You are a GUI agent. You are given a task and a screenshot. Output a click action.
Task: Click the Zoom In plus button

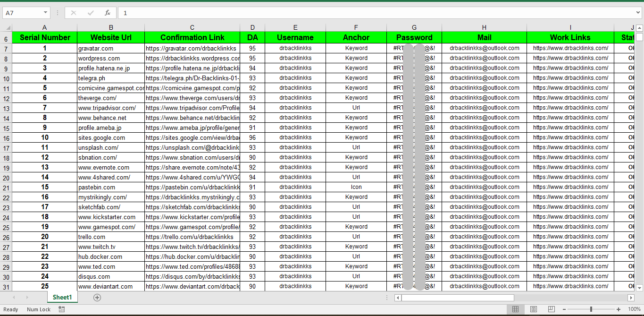tap(618, 309)
